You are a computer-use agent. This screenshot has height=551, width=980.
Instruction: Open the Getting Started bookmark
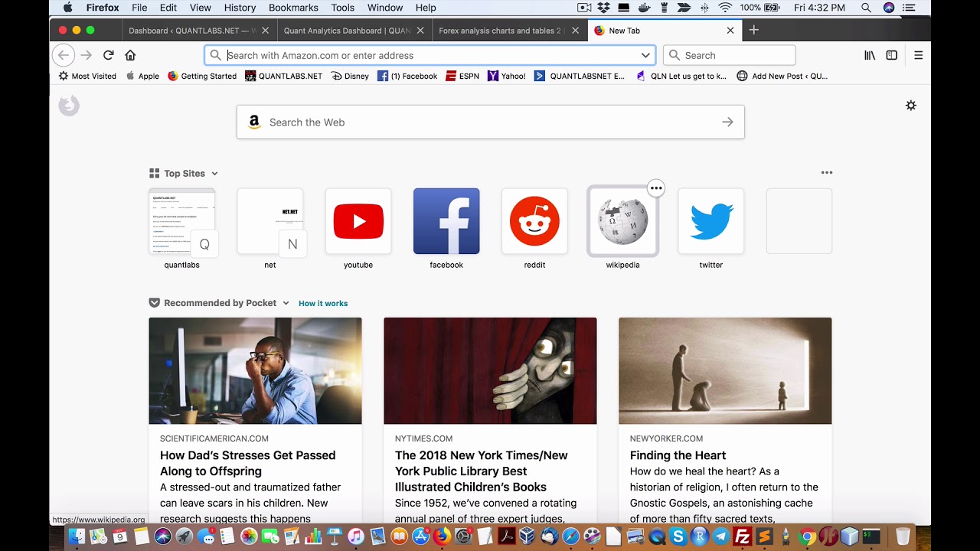click(202, 76)
